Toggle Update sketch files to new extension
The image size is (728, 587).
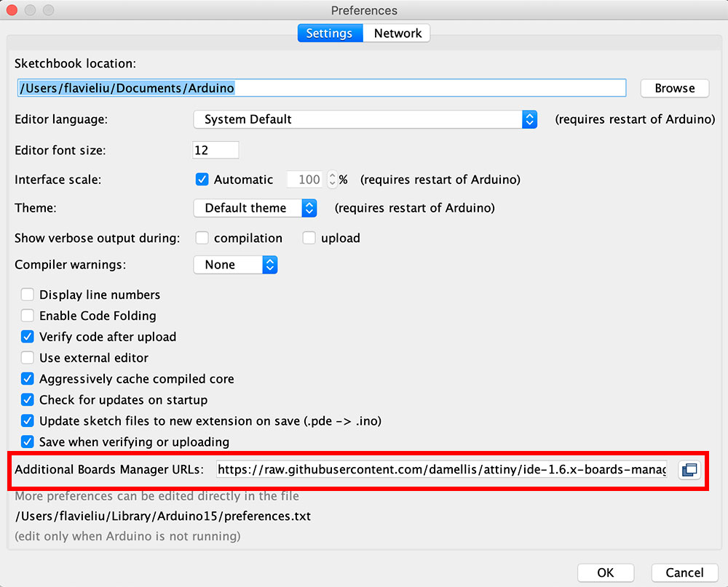pos(28,421)
